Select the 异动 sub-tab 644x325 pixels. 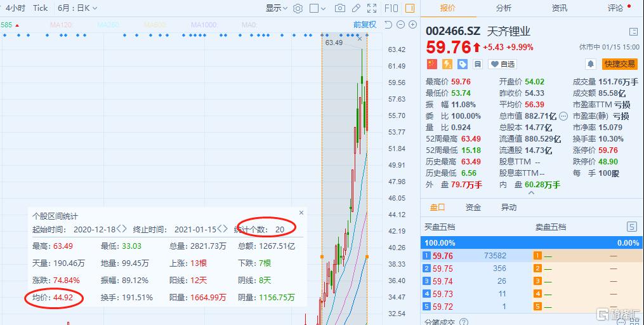(x=509, y=208)
